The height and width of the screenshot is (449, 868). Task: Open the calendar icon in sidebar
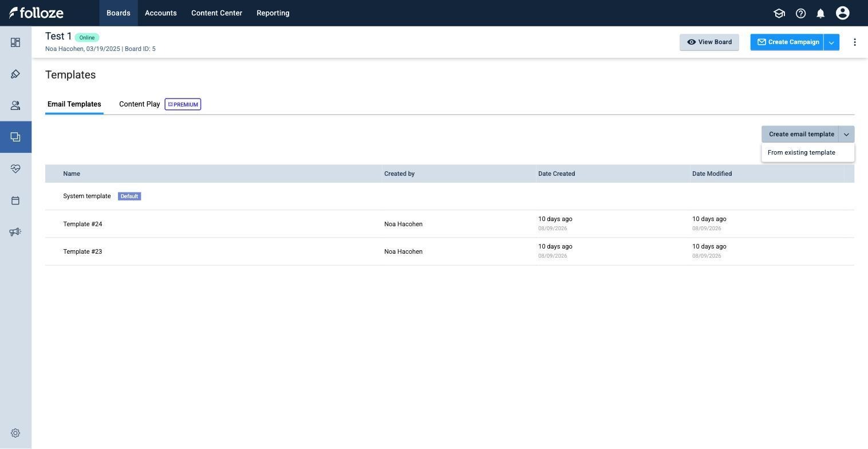(x=15, y=200)
